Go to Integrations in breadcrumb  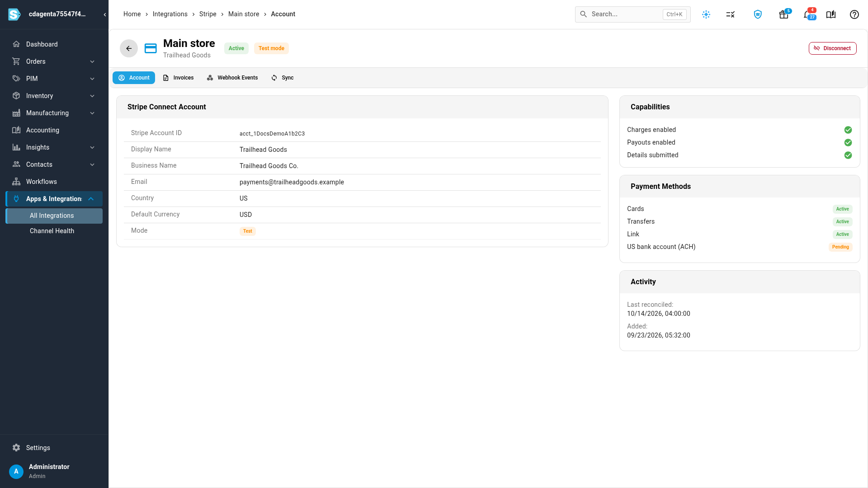tap(170, 14)
